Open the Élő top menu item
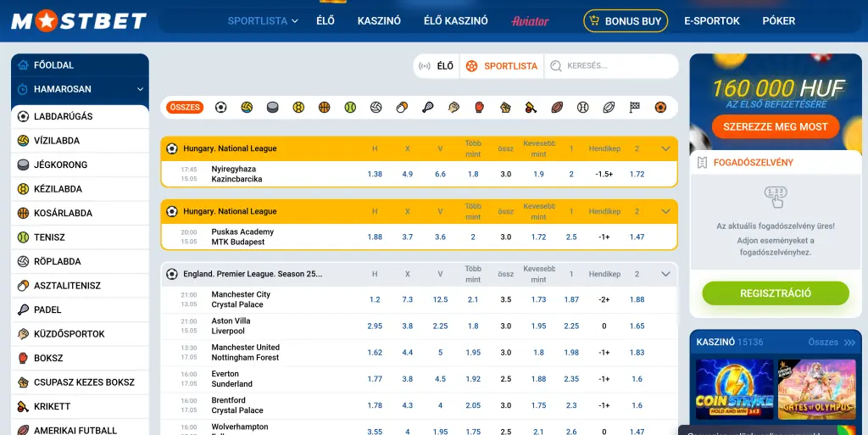 (x=325, y=21)
